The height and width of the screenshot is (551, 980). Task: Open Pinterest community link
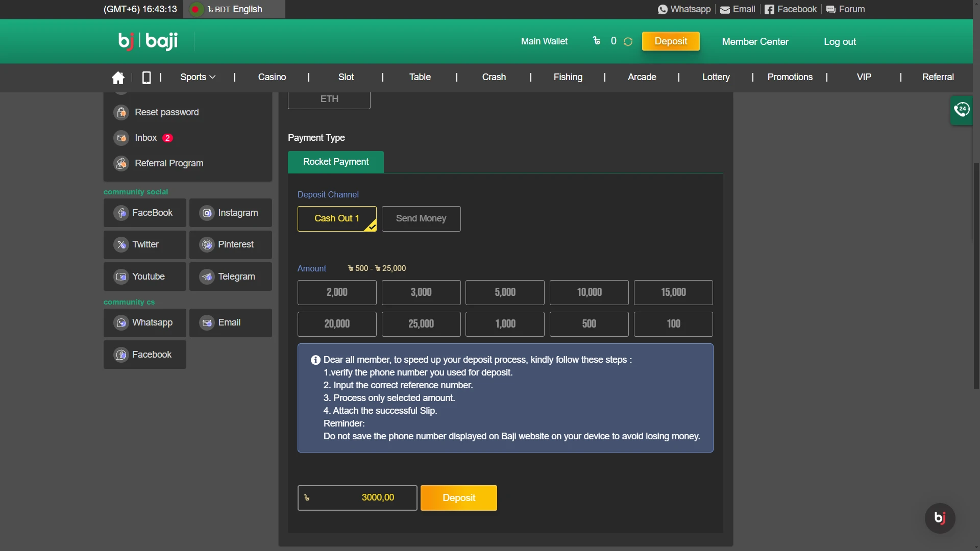pos(231,244)
